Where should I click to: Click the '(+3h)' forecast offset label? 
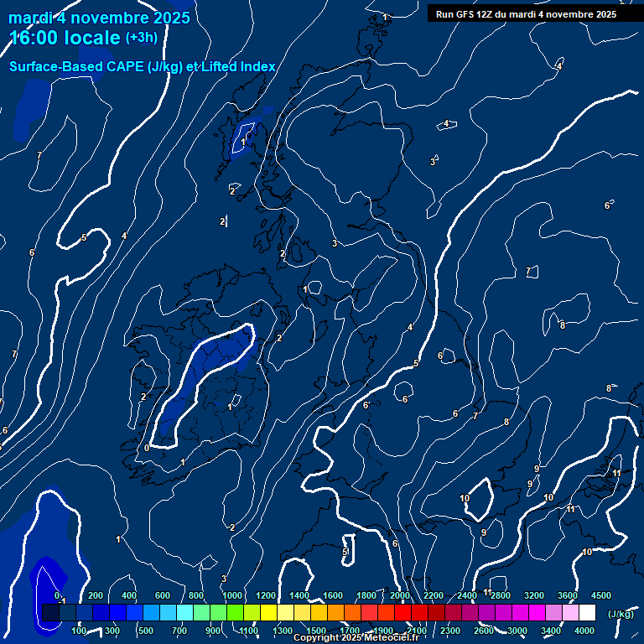[x=142, y=38]
